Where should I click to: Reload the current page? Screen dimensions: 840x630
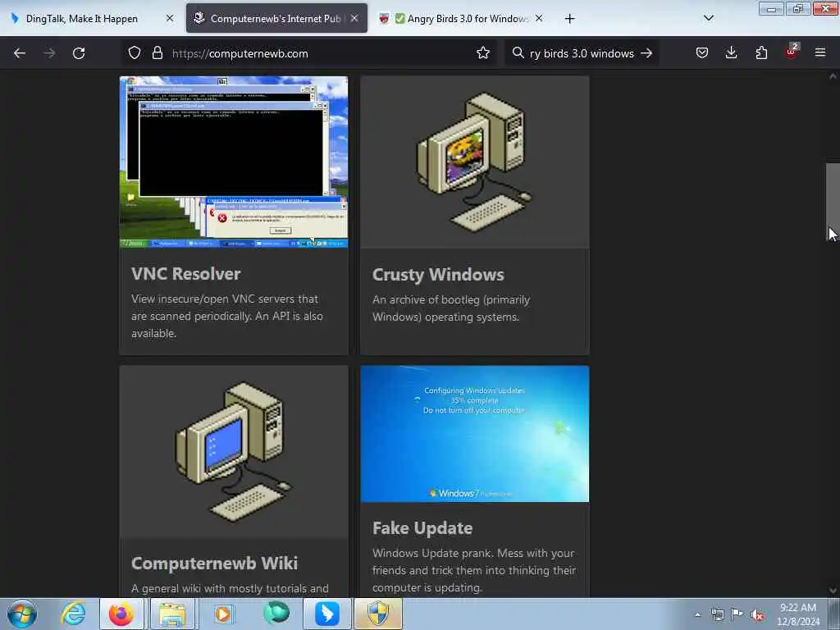(x=79, y=53)
